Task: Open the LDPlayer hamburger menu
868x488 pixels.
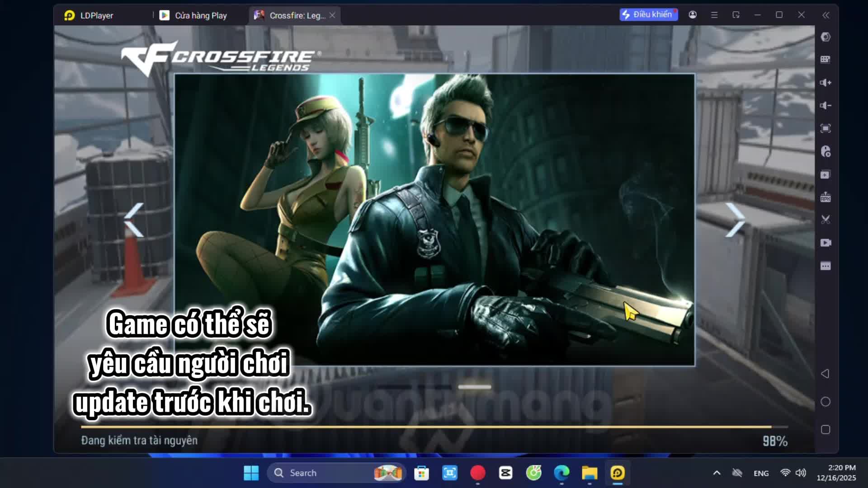Action: (714, 15)
